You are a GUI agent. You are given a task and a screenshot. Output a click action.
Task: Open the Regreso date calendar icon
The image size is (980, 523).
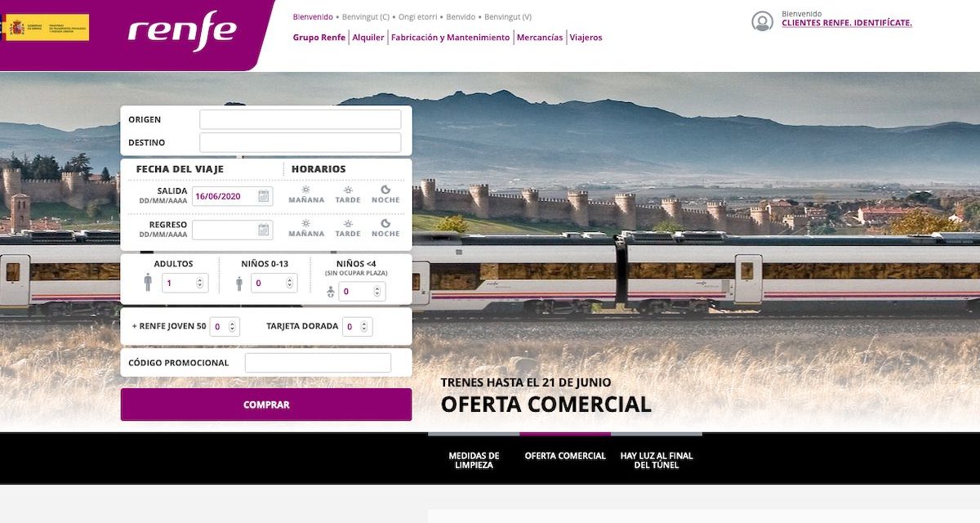[263, 230]
